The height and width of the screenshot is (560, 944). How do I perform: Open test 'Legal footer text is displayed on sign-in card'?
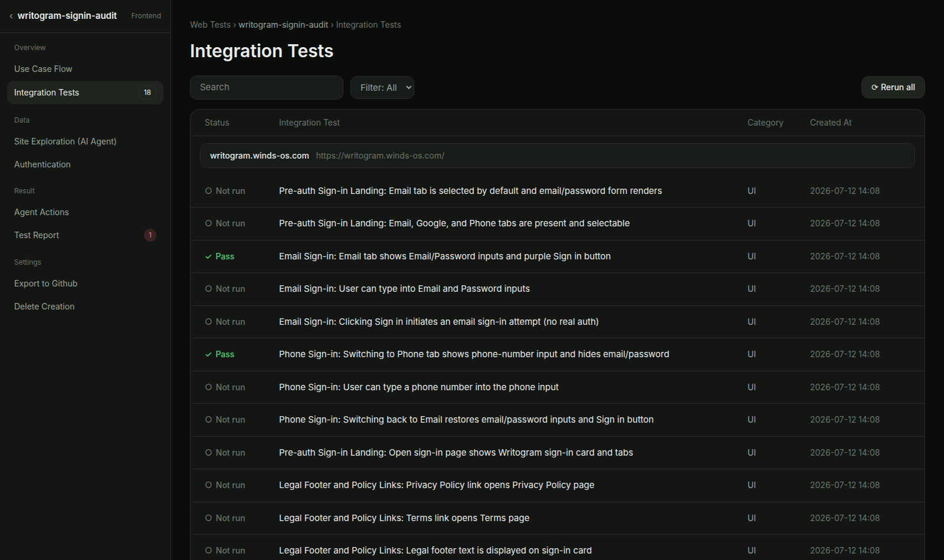435,551
